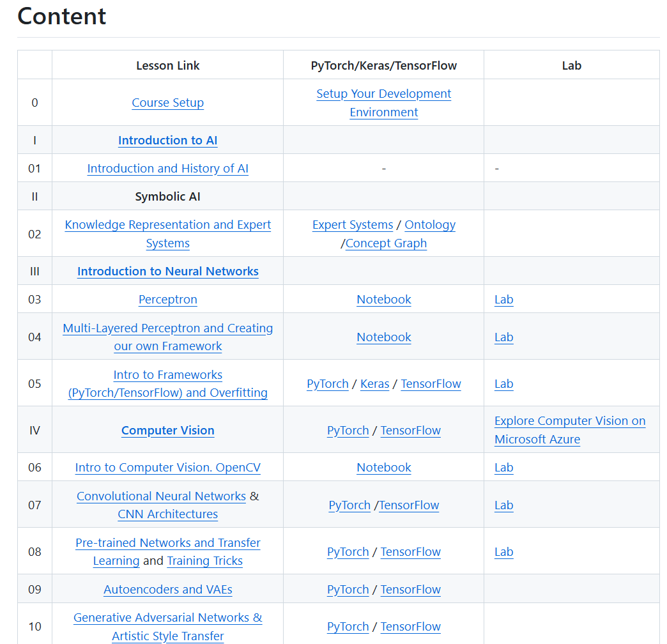Viewport: 667px width, 644px height.
Task: Open the Course Setup lesson link
Action: (167, 102)
